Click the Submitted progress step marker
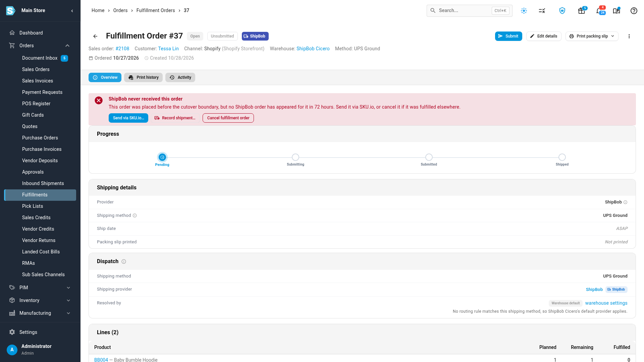The height and width of the screenshot is (362, 644). pyautogui.click(x=429, y=157)
